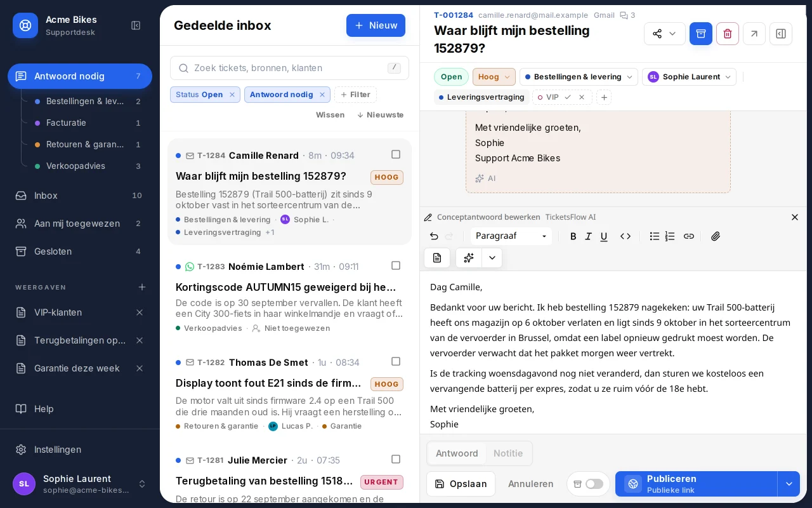Click the Nieuw button
Screen dimensions: 812x508
[376, 25]
